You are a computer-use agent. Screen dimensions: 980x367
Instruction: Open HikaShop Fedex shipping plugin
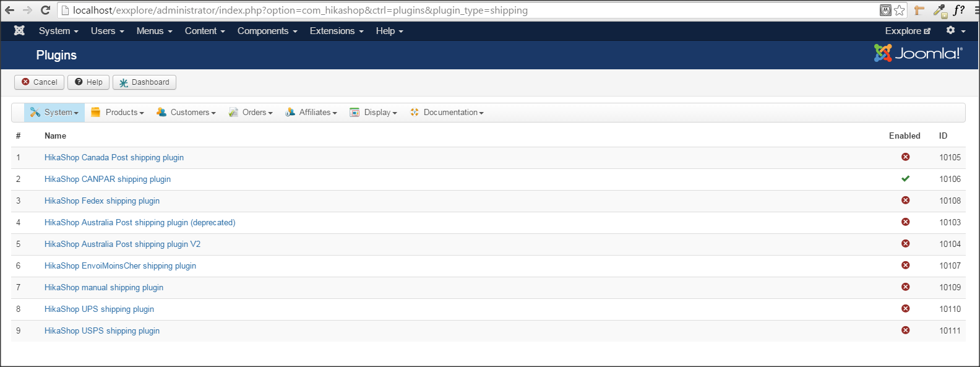point(102,201)
